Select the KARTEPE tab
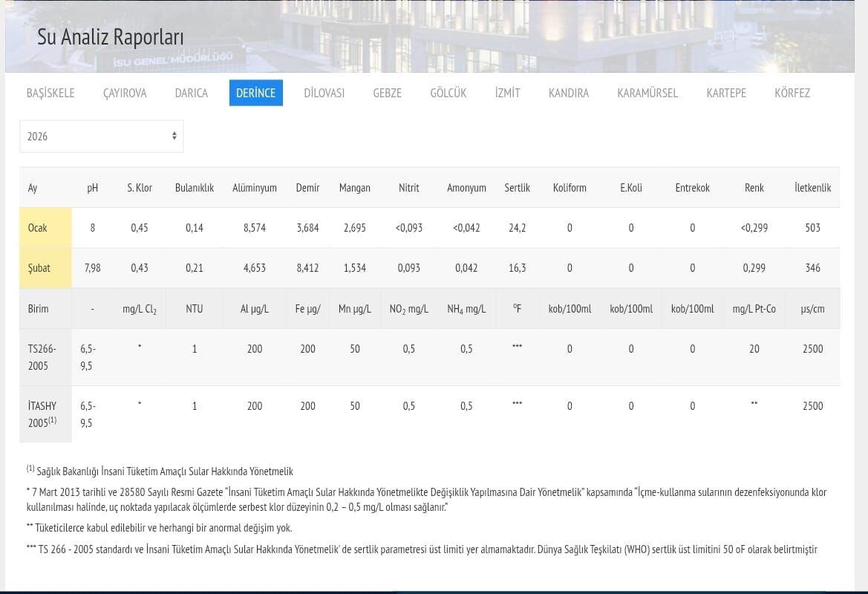The width and height of the screenshot is (868, 594). pyautogui.click(x=725, y=93)
